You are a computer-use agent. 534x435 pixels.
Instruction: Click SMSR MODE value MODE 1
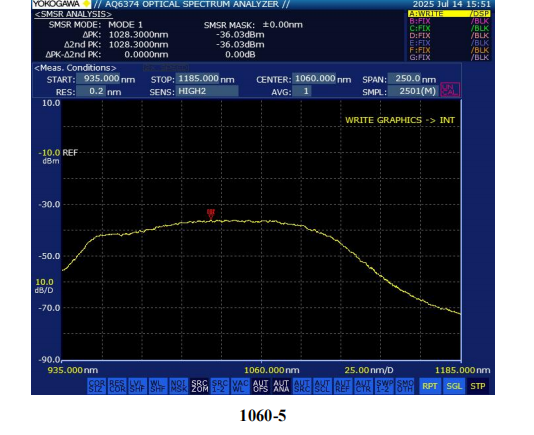125,25
